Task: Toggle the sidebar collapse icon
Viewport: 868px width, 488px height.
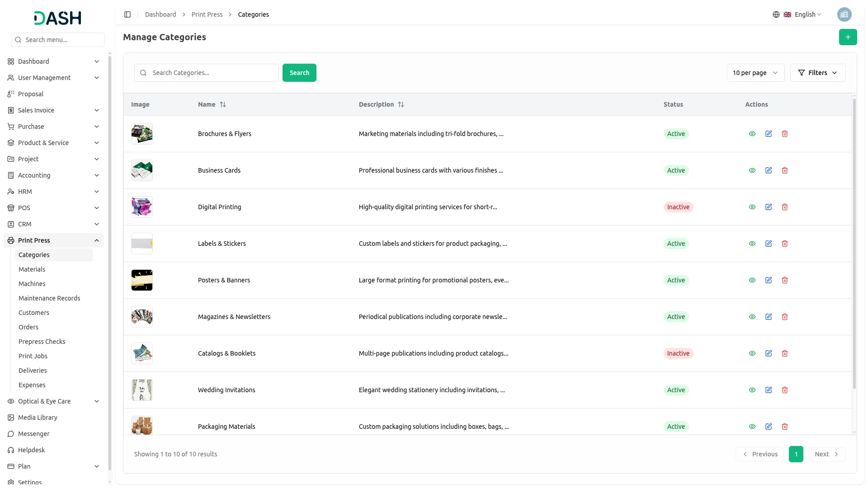Action: pos(127,14)
